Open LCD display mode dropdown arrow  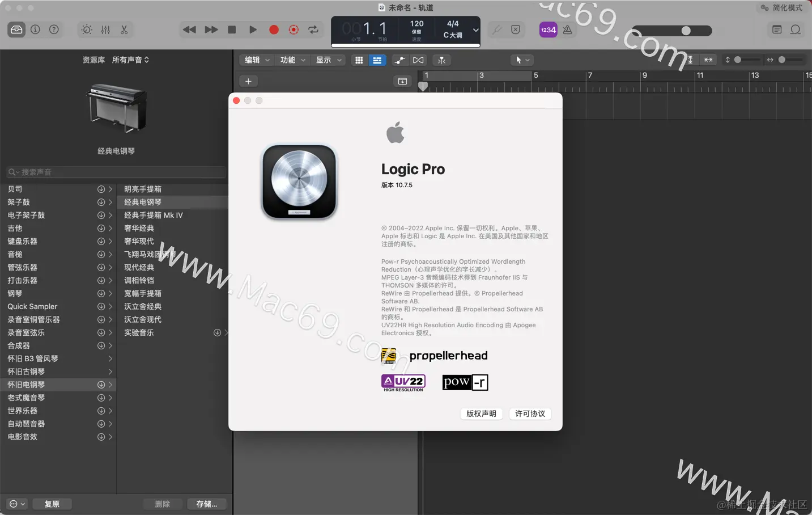point(475,30)
